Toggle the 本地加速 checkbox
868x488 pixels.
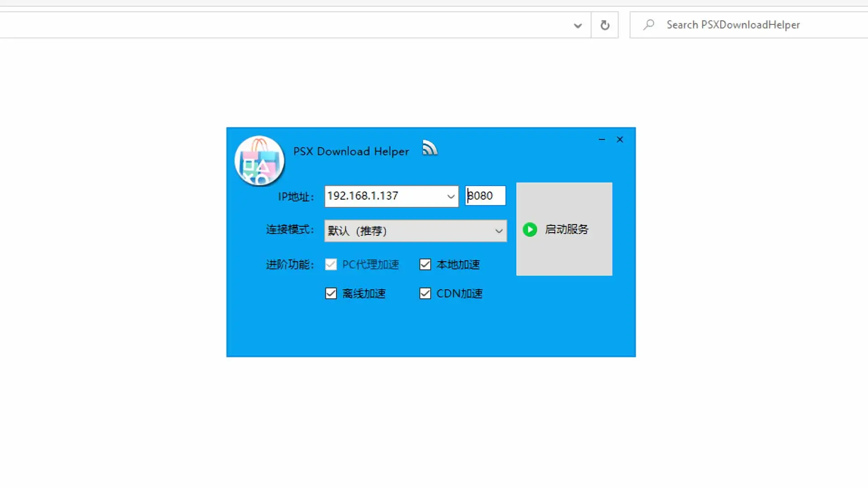(x=425, y=264)
